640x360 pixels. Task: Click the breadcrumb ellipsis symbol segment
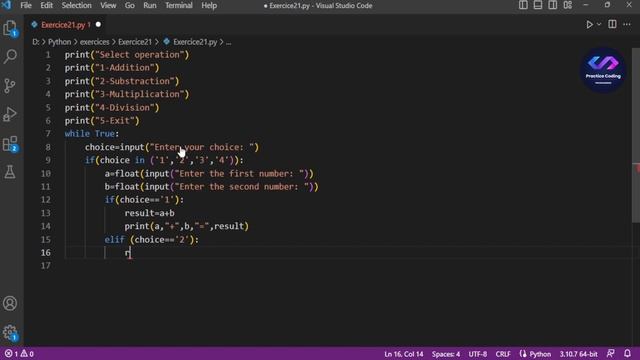[x=229, y=42]
